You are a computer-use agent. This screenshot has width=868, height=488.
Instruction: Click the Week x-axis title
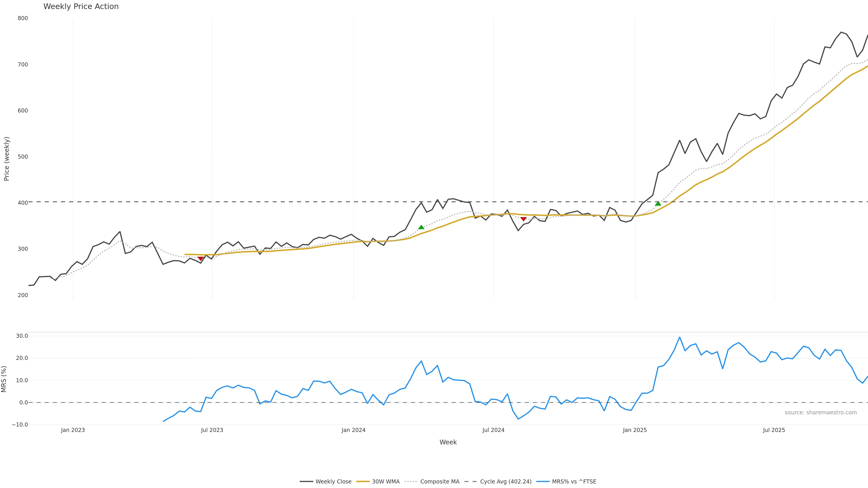tap(448, 442)
